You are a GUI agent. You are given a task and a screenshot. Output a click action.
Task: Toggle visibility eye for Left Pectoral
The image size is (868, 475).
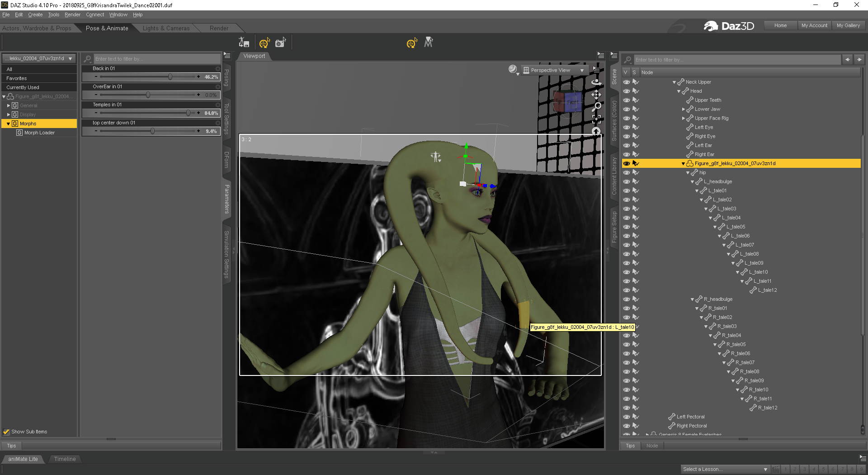(x=627, y=417)
